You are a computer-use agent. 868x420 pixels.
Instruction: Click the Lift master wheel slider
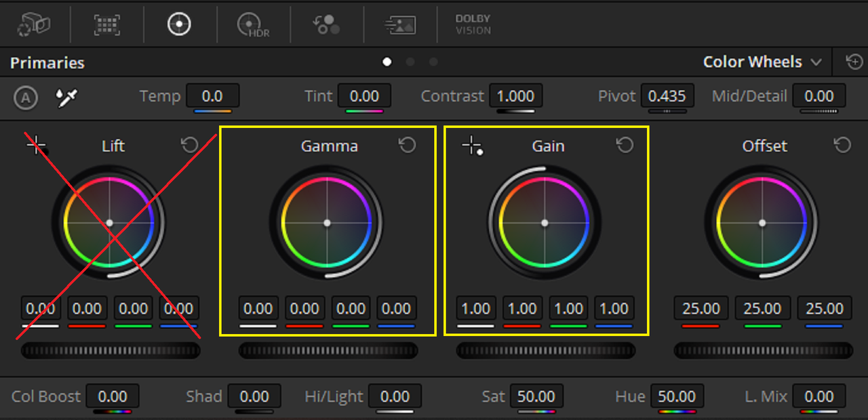[111, 350]
